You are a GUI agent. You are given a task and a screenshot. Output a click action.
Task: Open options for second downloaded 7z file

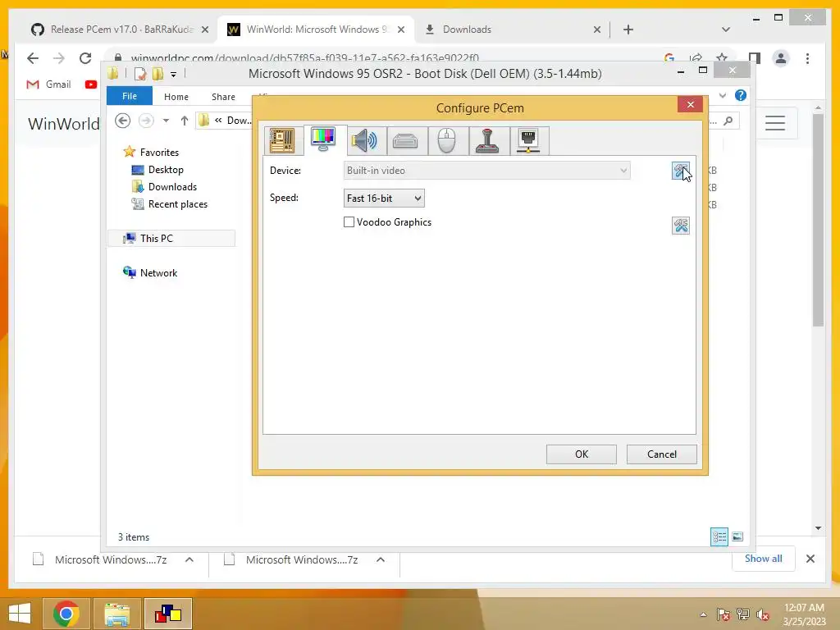point(381,559)
